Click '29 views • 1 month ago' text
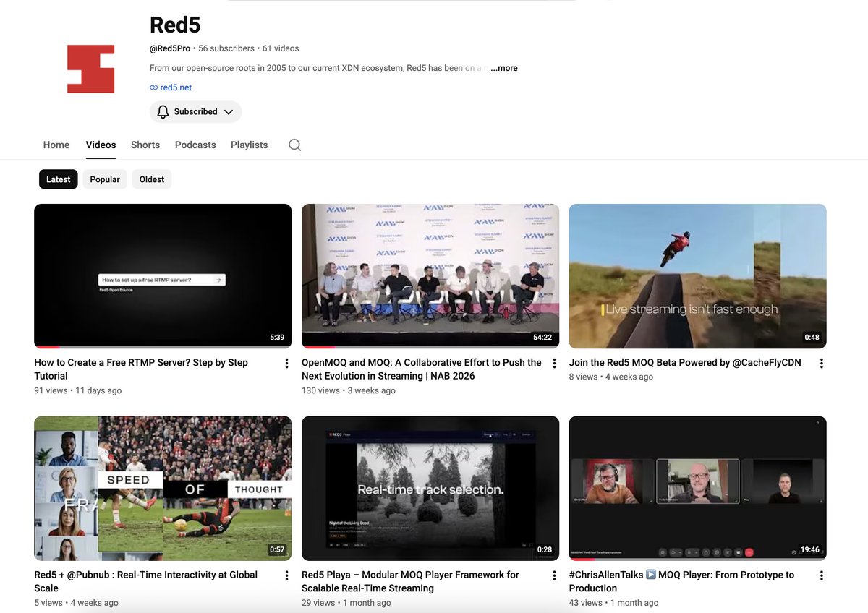 346,603
